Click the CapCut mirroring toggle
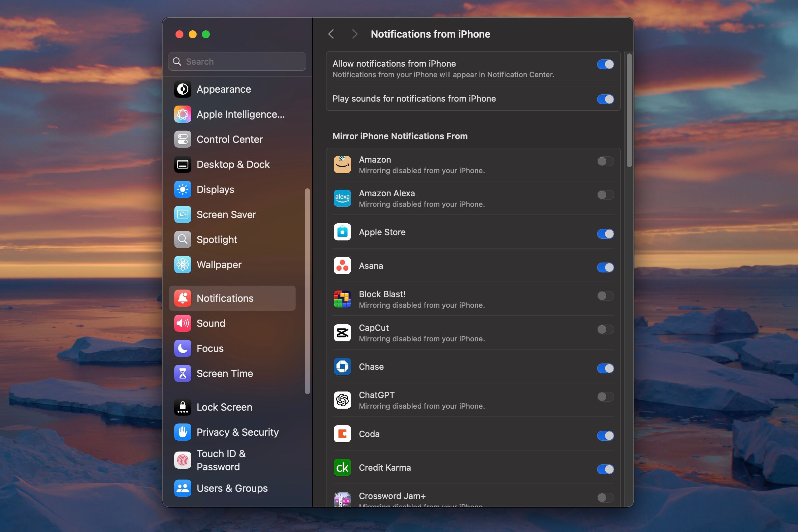 pyautogui.click(x=606, y=329)
